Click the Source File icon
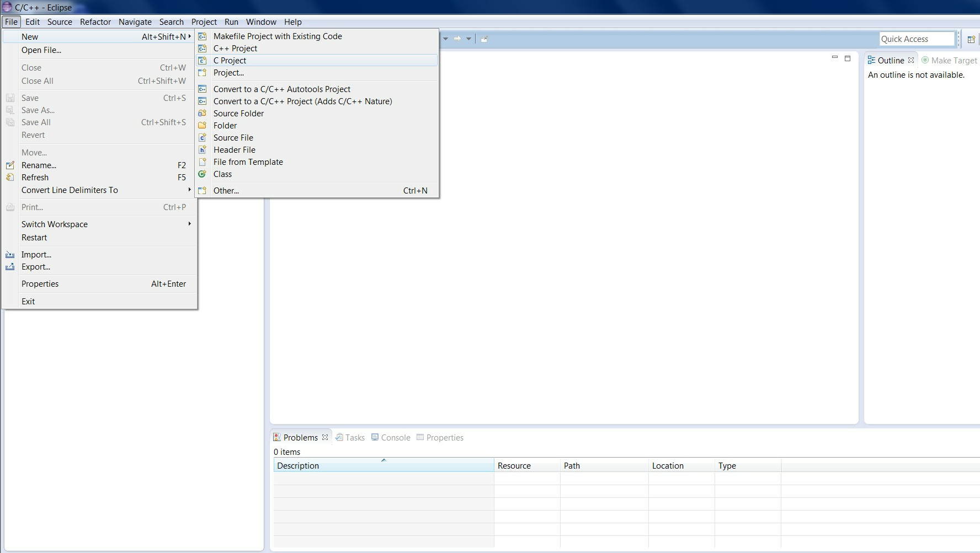980x553 pixels. point(203,138)
